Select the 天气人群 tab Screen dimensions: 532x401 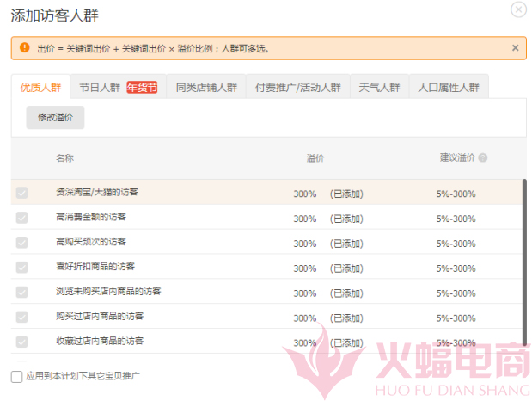pyautogui.click(x=379, y=87)
